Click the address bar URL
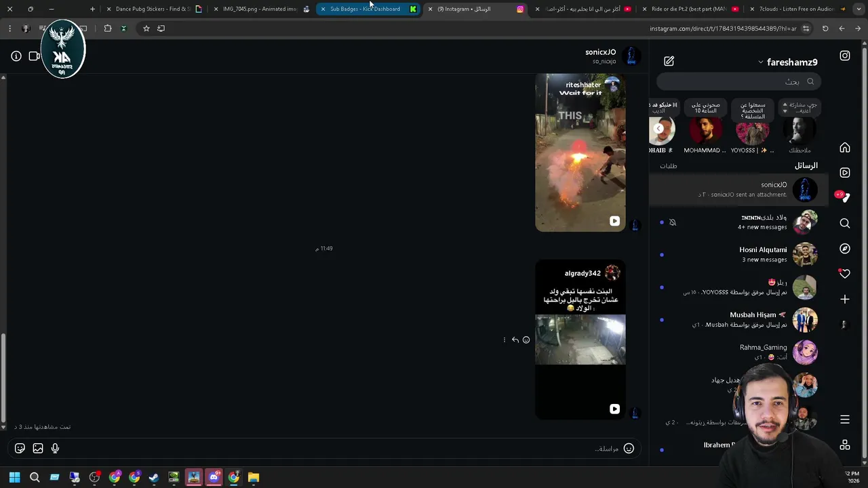Image resolution: width=868 pixels, height=488 pixels. click(723, 28)
